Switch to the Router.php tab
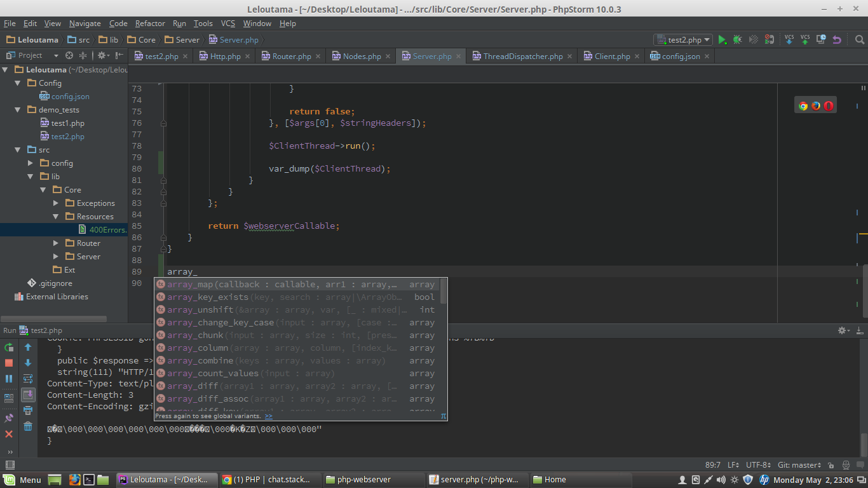Screen dimensions: 868x488 (x=292, y=56)
